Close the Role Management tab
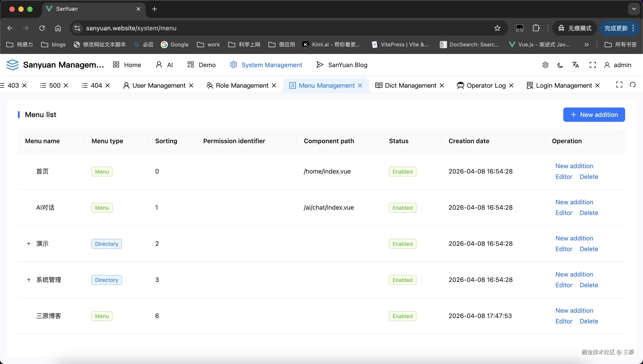The height and width of the screenshot is (364, 643). coord(274,85)
